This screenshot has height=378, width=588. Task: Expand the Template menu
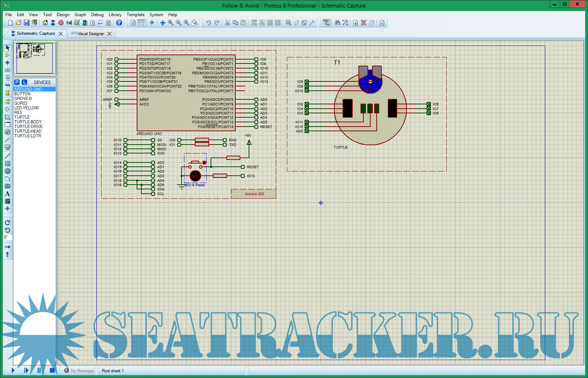[x=136, y=15]
